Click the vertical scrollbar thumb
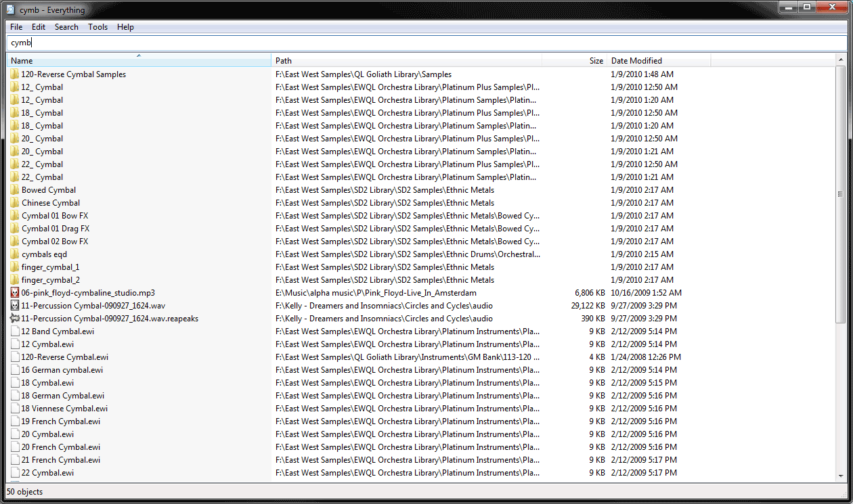The width and height of the screenshot is (853, 504). 840,194
